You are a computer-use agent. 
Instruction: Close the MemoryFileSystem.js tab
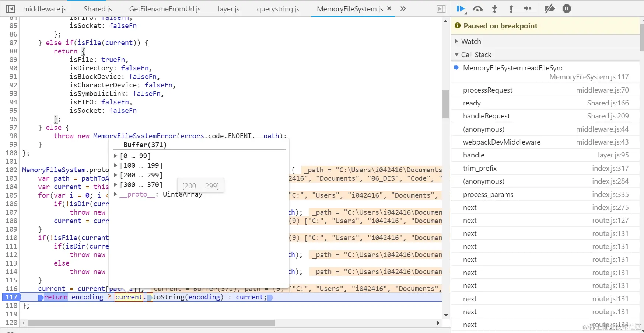389,8
